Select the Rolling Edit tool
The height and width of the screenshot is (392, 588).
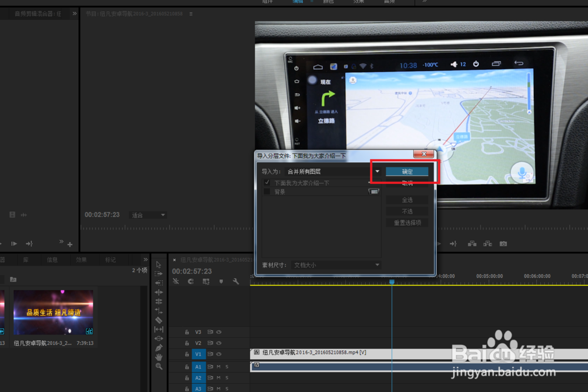(x=159, y=301)
